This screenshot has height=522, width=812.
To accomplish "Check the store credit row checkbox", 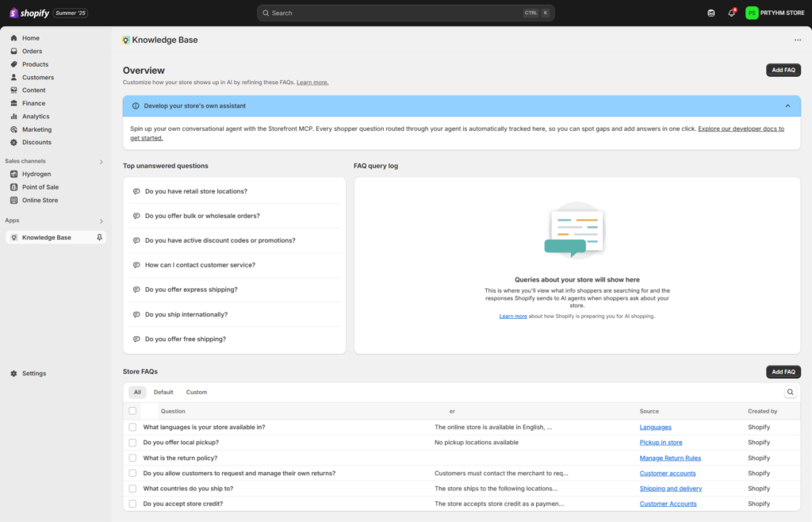I will [x=132, y=504].
